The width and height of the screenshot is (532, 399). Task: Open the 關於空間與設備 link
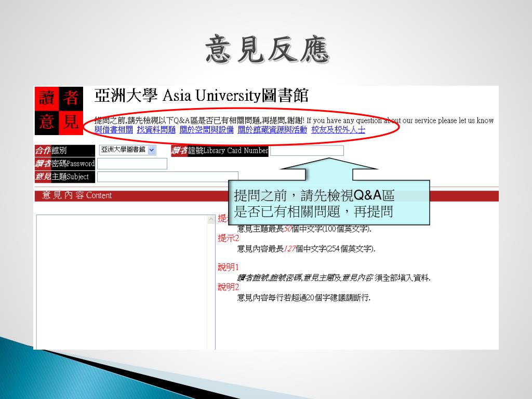(x=207, y=129)
